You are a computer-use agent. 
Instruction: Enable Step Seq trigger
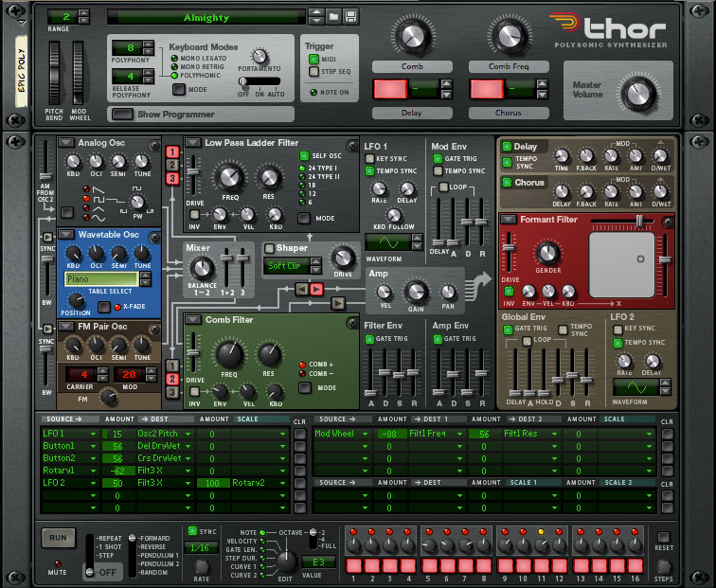[x=313, y=71]
